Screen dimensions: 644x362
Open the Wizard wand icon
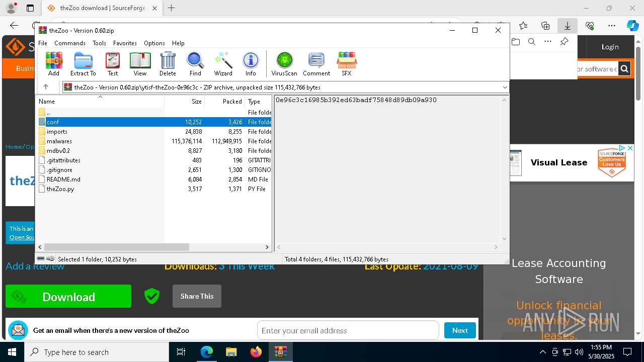point(223,63)
